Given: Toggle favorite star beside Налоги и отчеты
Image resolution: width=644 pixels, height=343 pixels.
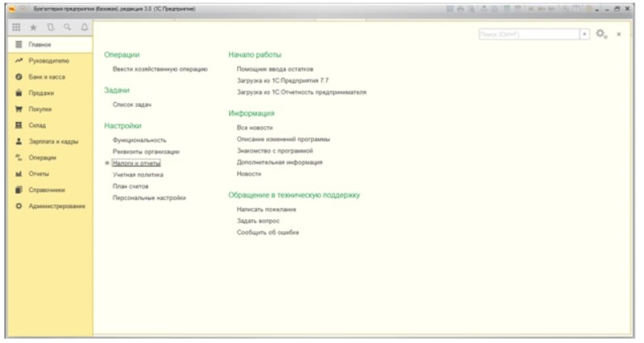Looking at the screenshot, I should coord(107,163).
